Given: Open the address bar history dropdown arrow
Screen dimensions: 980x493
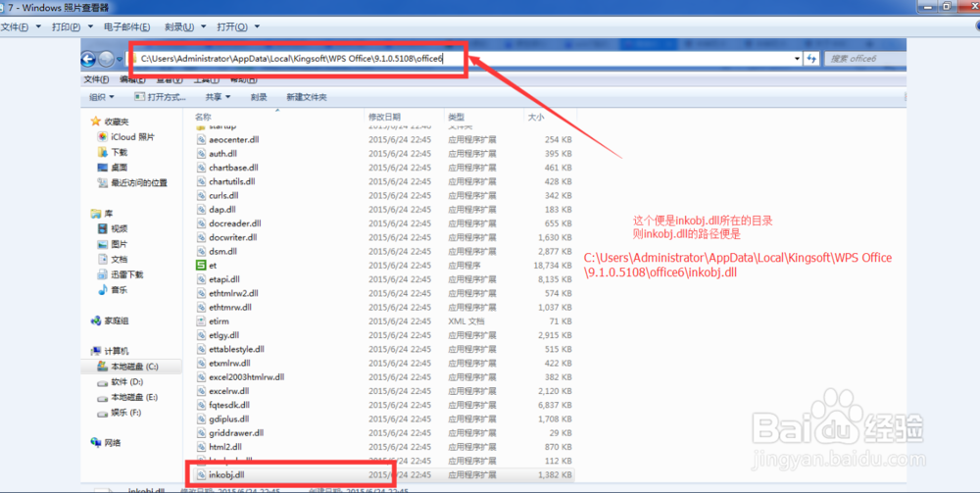Looking at the screenshot, I should click(x=797, y=58).
